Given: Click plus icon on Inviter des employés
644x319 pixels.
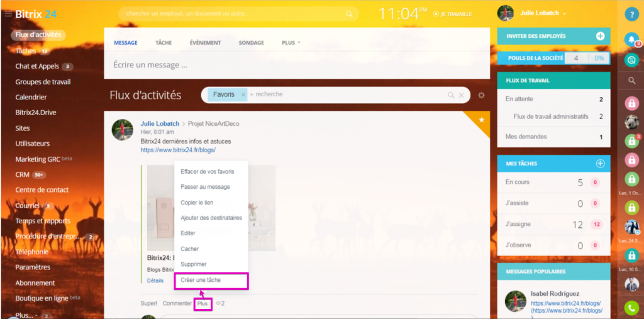Looking at the screenshot, I should point(600,36).
